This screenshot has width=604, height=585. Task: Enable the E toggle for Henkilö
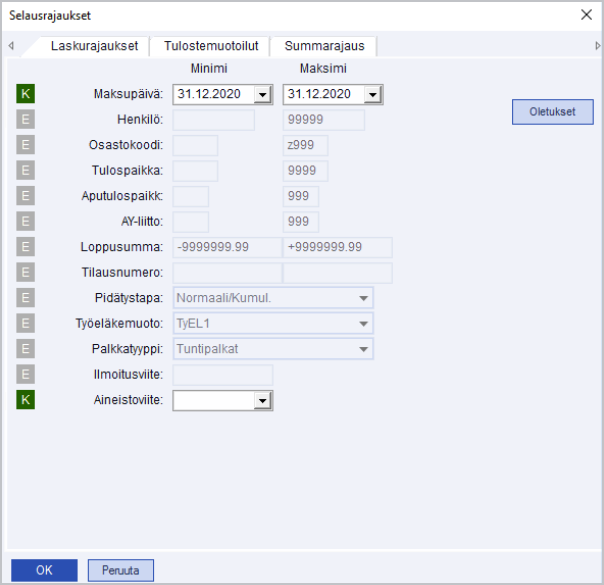[x=26, y=120]
